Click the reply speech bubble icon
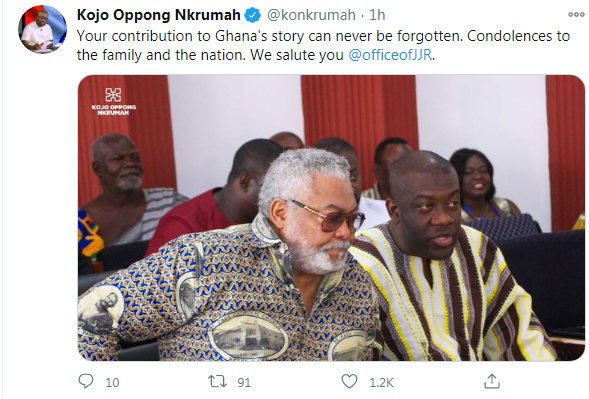The image size is (589, 399). pyautogui.click(x=86, y=381)
